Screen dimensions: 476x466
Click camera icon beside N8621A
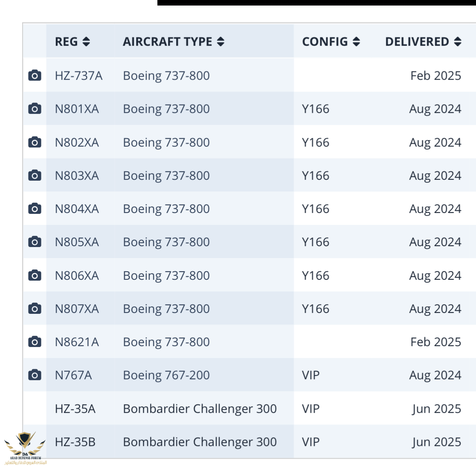34,342
